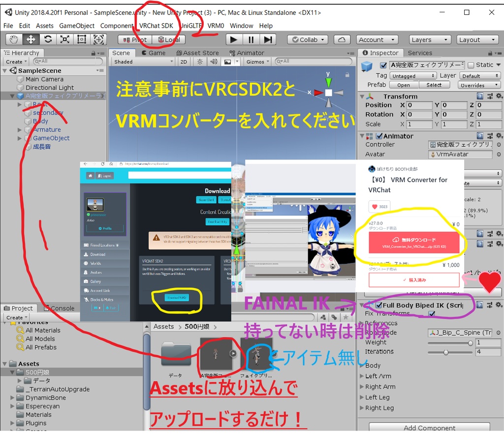Select the Scale tool

(x=65, y=39)
